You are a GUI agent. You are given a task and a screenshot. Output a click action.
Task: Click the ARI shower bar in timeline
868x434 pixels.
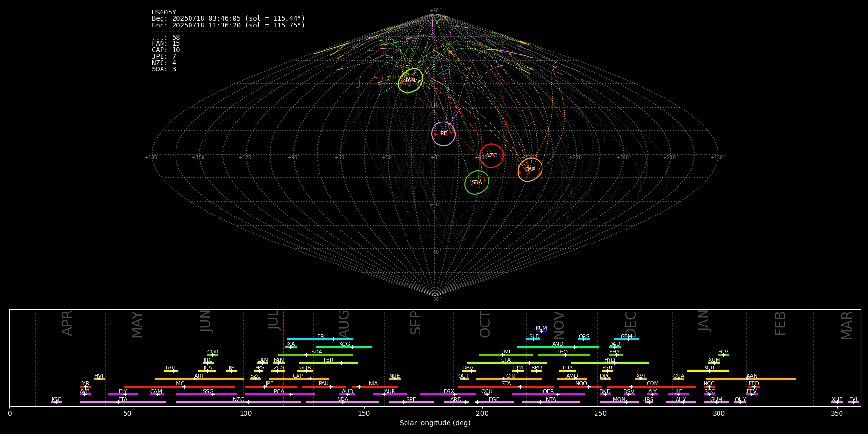(199, 379)
